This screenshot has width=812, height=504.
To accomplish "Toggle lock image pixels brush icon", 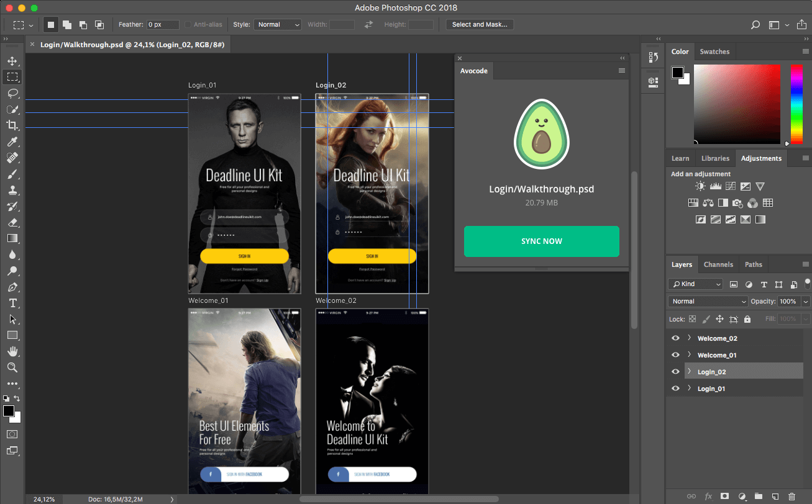I will pyautogui.click(x=706, y=319).
